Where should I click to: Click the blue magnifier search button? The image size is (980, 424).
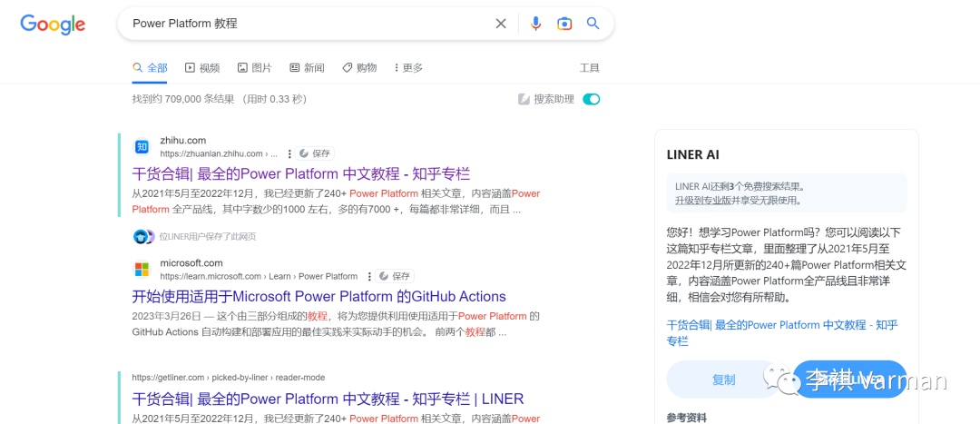593,24
